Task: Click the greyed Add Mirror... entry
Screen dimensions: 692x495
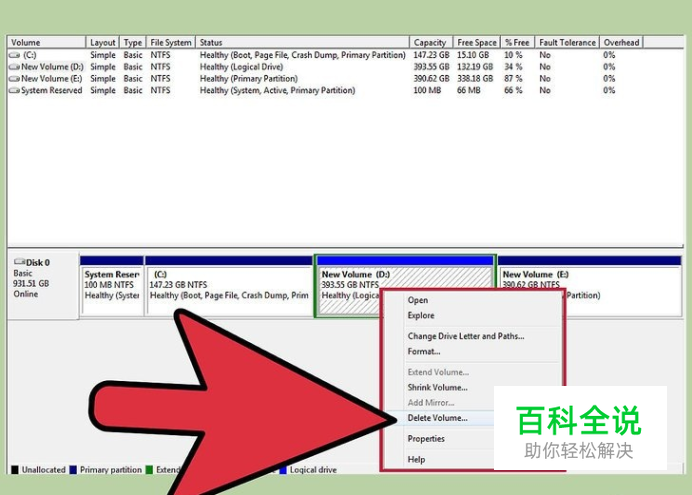Action: 431,402
